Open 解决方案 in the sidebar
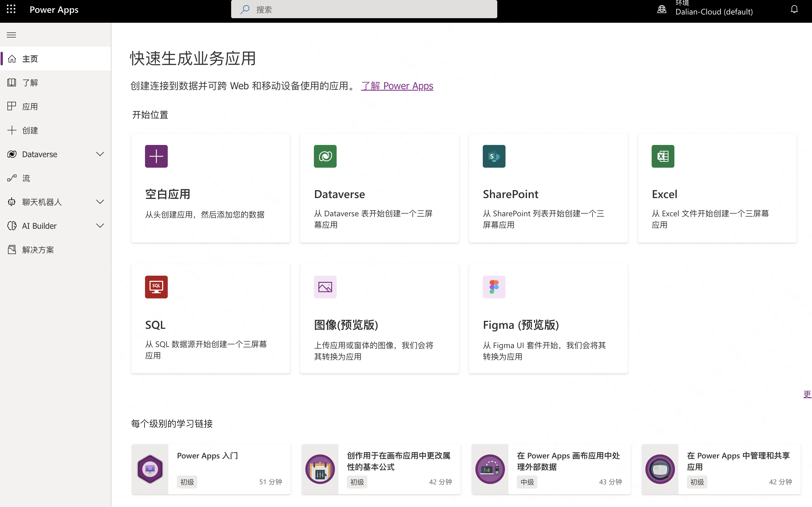This screenshot has height=507, width=812. [x=38, y=250]
